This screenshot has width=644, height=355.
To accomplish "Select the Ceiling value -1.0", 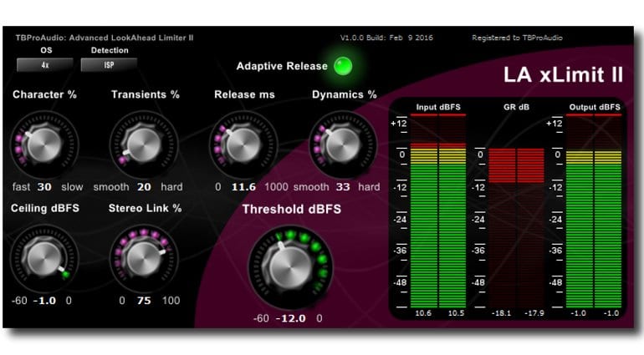I will tap(44, 301).
